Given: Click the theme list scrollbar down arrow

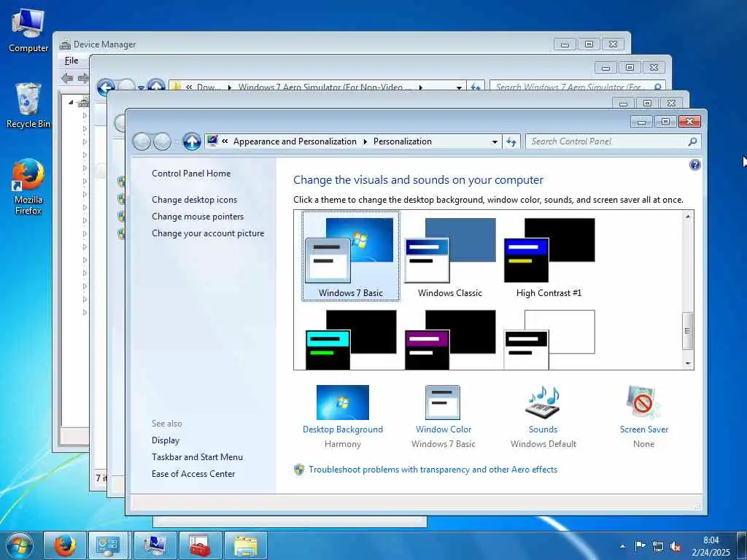Looking at the screenshot, I should (687, 364).
